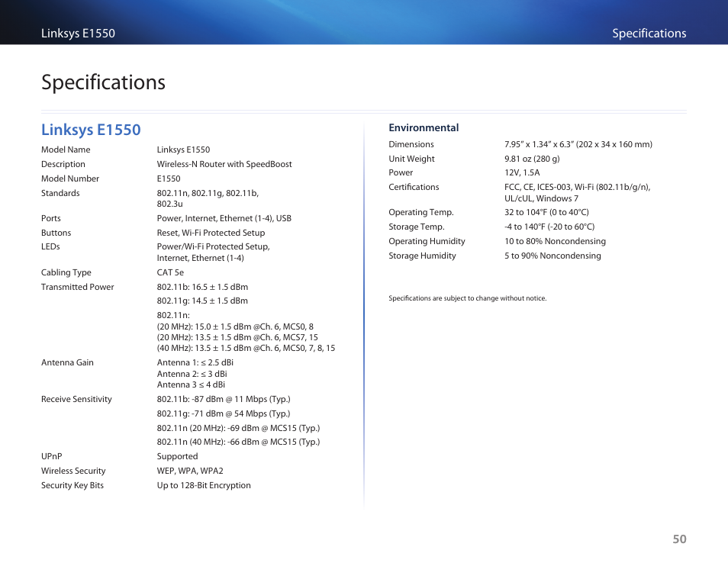728x563 pixels.
Task: Select '5 to 90% Noncondensing' value
Action: (x=552, y=256)
